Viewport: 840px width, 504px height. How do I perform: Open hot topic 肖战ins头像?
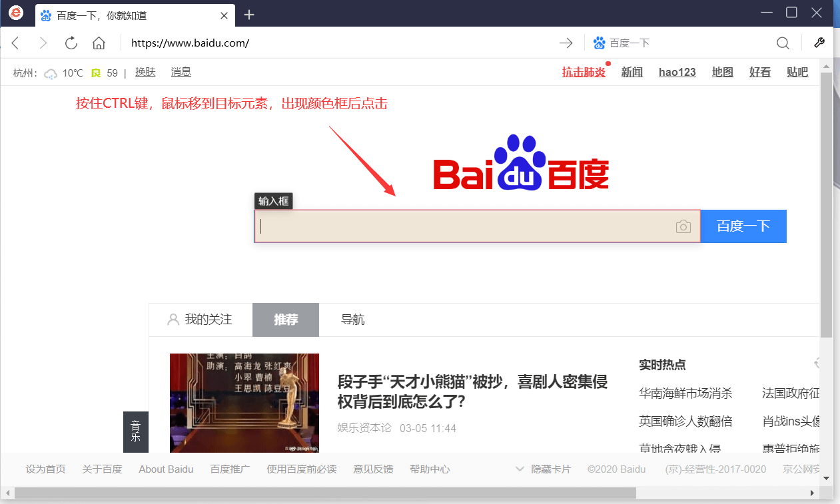click(x=791, y=421)
